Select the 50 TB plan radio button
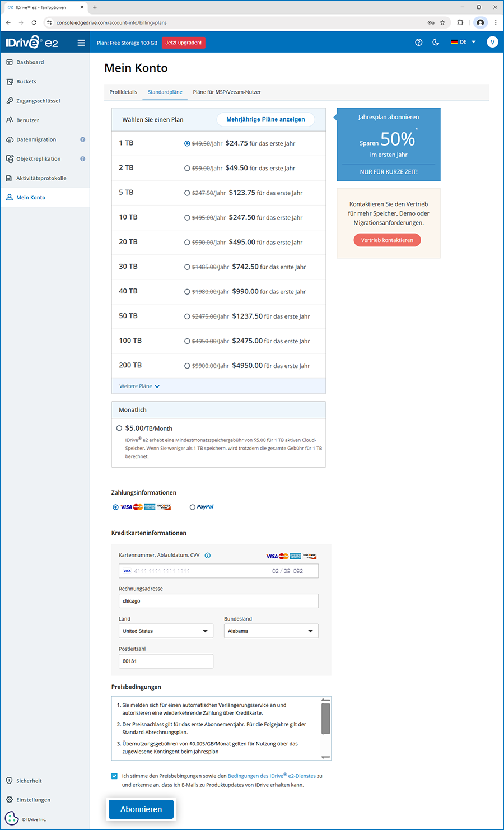Image resolution: width=504 pixels, height=830 pixels. (x=187, y=316)
